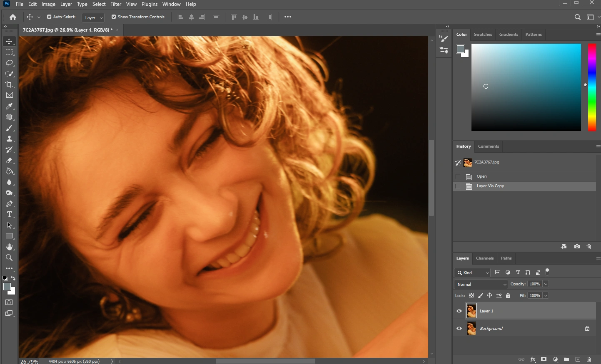Viewport: 601px width, 364px height.
Task: Select the Eyedropper tool
Action: tap(9, 106)
